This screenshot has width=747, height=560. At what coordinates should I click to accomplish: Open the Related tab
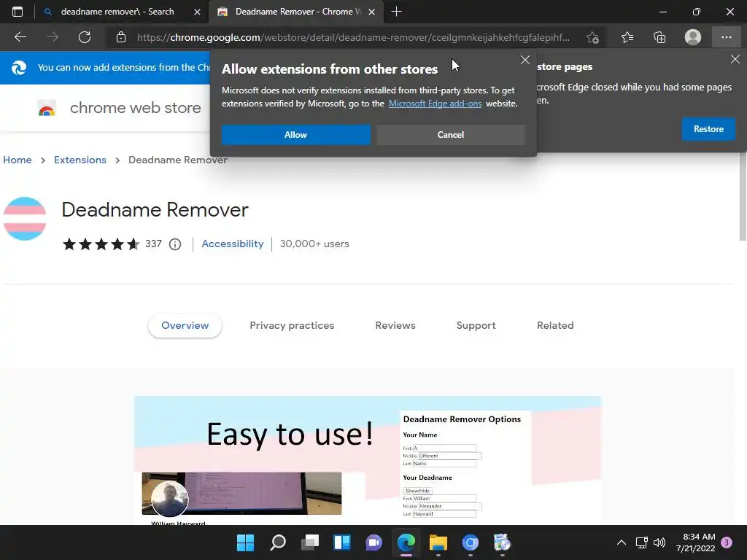(x=555, y=326)
